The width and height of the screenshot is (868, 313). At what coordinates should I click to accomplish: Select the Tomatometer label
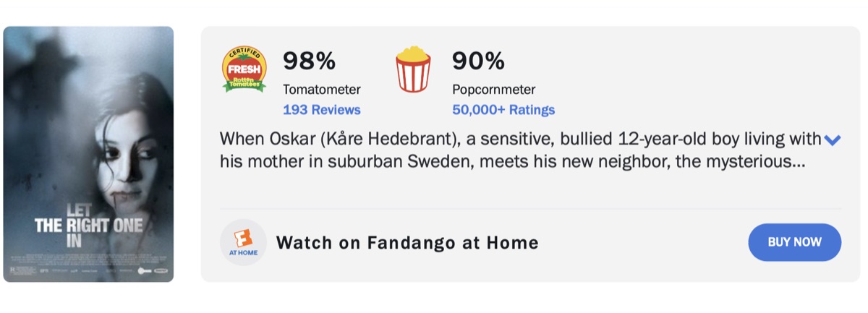click(321, 90)
